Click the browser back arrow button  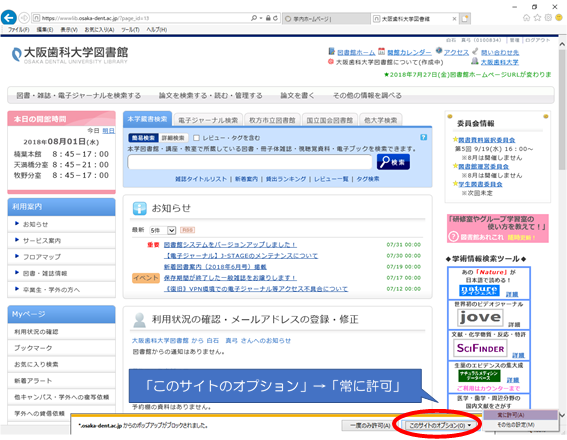click(x=9, y=17)
